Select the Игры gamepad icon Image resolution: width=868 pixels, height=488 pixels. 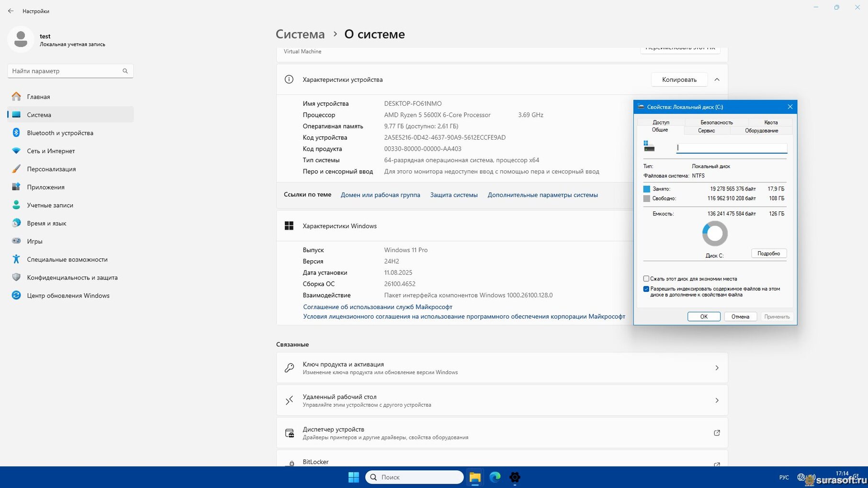16,241
